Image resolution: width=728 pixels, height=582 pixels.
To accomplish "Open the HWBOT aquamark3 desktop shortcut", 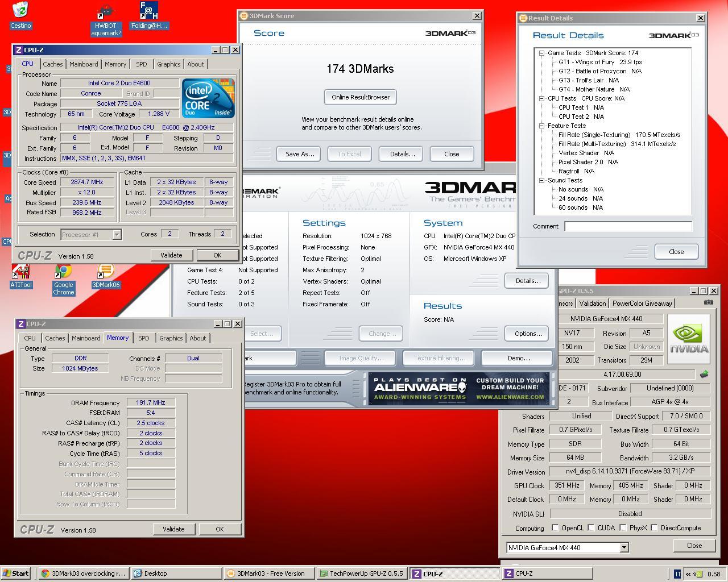I will point(107,21).
